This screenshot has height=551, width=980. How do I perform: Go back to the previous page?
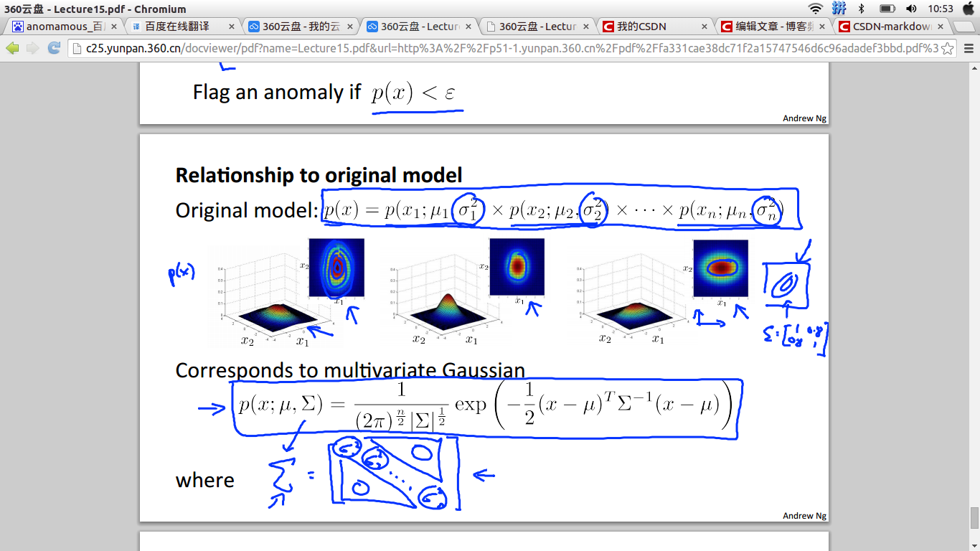point(12,48)
